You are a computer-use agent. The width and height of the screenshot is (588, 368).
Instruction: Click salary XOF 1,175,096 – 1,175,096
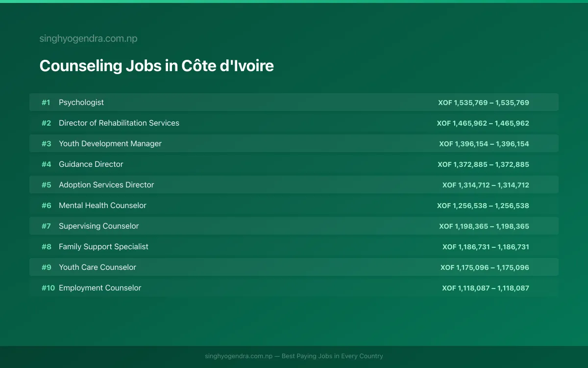485,267
